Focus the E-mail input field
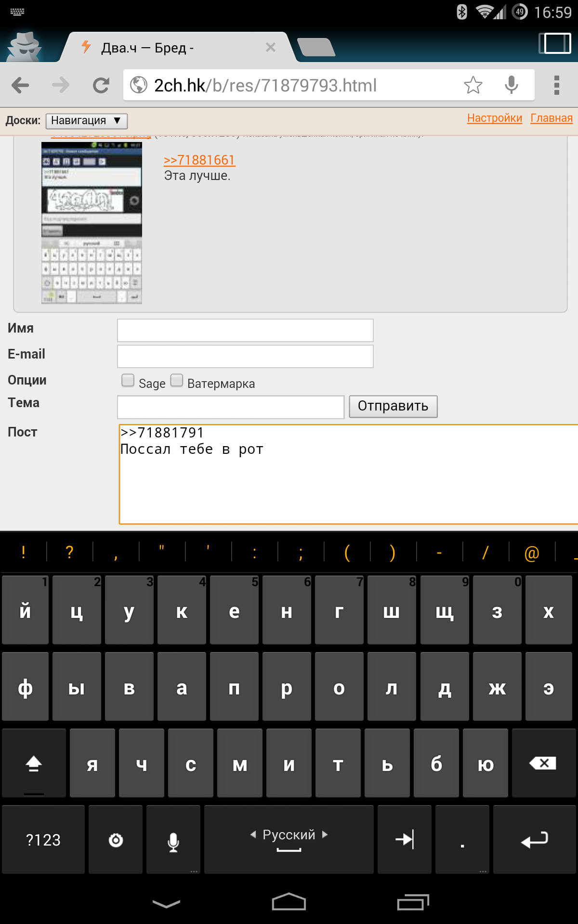This screenshot has width=578, height=924. pos(245,356)
